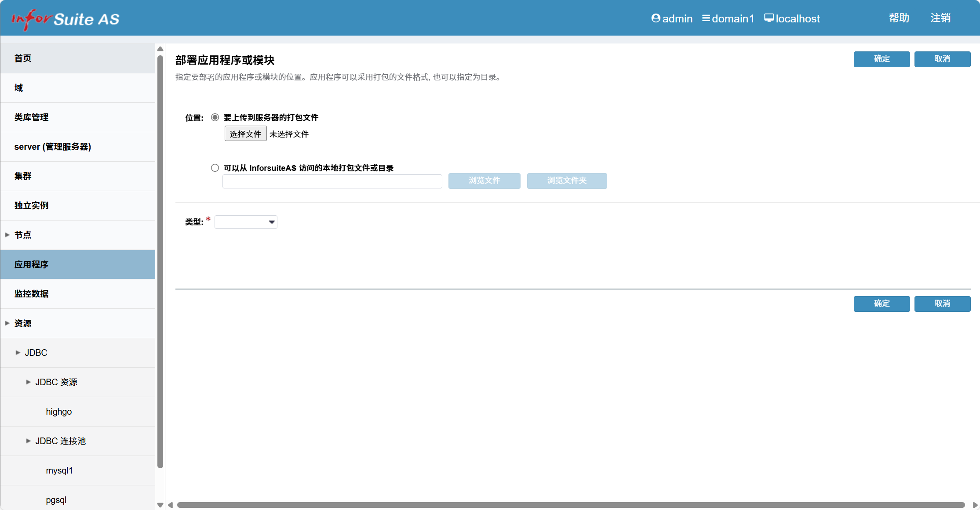The width and height of the screenshot is (980, 510).
Task: Click the local path input field
Action: click(x=332, y=181)
